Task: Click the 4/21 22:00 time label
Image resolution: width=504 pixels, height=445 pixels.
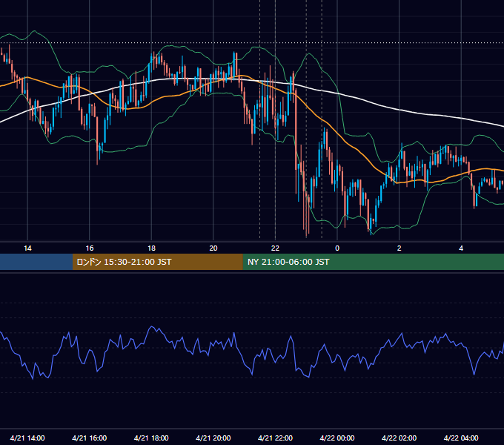Action: (x=275, y=438)
